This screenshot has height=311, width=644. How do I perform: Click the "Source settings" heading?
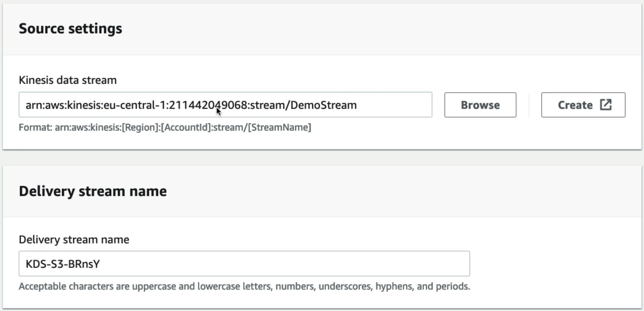coord(70,29)
